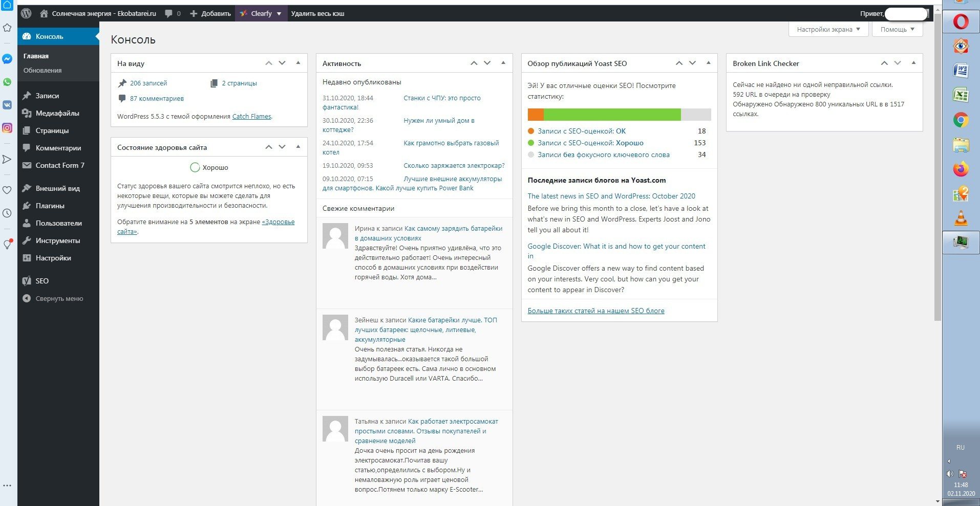Open the 206 записей link
Screen dimensions: 980x506
coord(148,83)
